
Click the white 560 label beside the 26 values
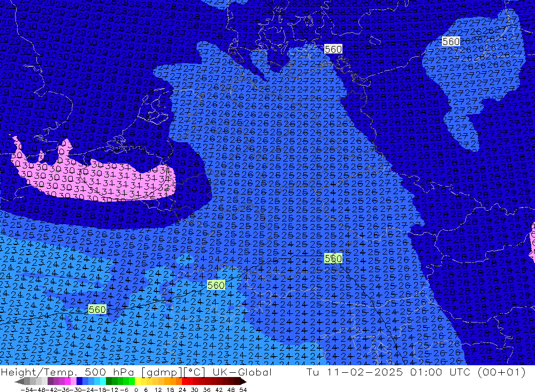(x=451, y=41)
